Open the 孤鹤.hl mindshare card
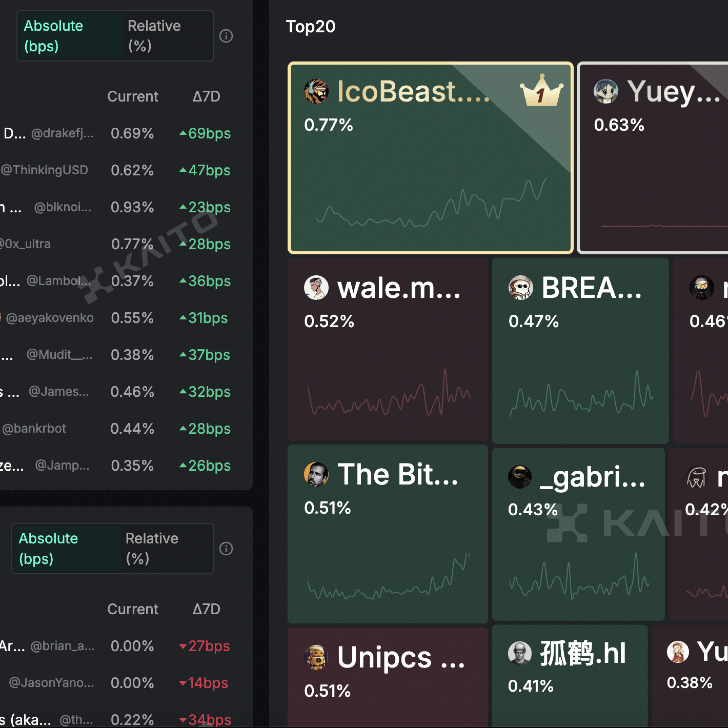The height and width of the screenshot is (728, 728). pos(570,676)
